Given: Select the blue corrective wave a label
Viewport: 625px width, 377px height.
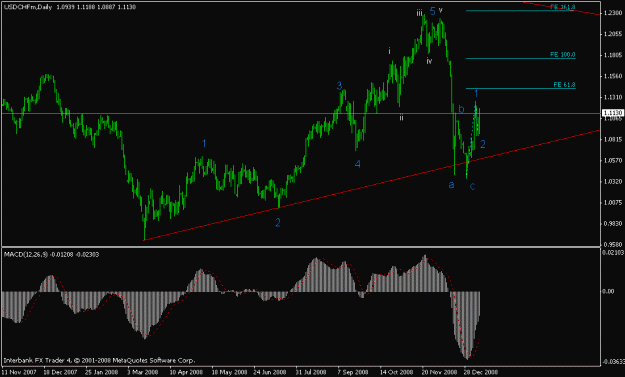Looking at the screenshot, I should pyautogui.click(x=451, y=185).
